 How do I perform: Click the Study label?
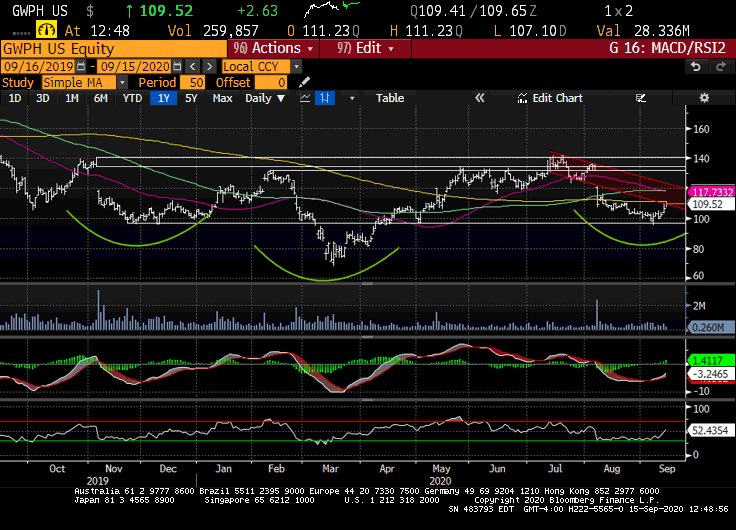coord(18,83)
